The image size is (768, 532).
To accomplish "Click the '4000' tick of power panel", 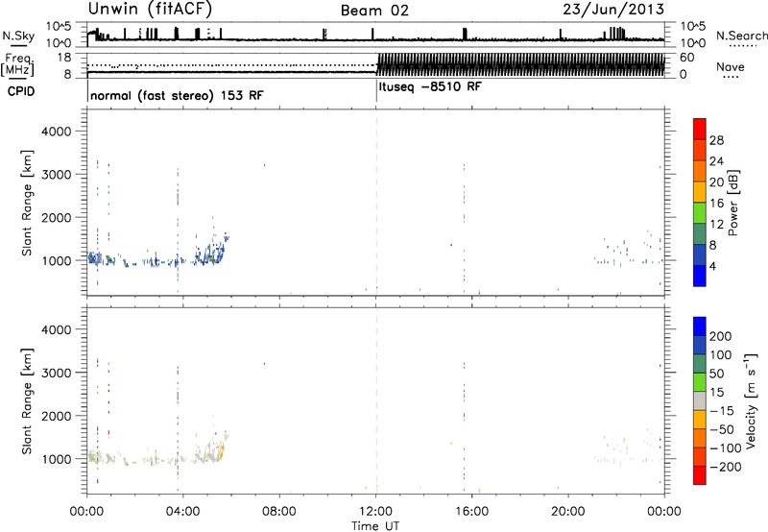I will click(x=57, y=132).
